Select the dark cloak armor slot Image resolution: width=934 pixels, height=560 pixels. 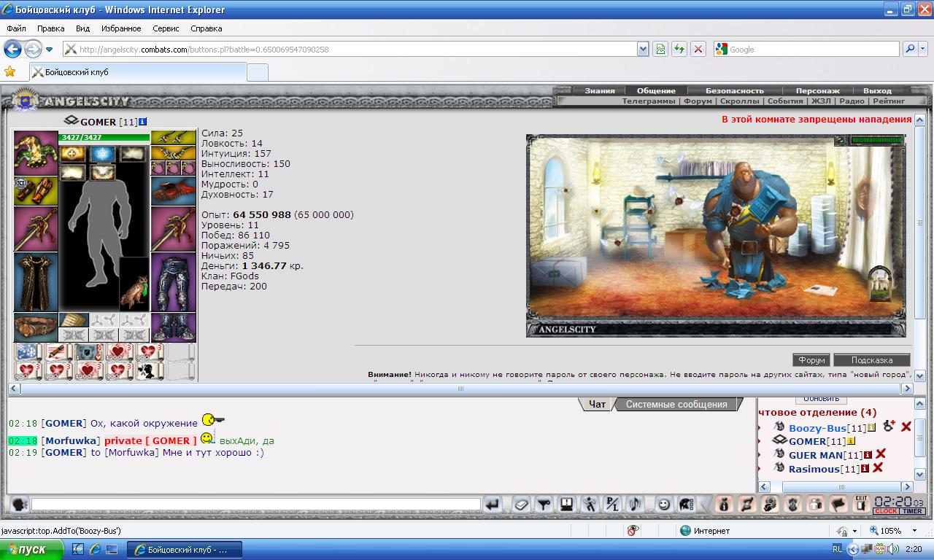[x=36, y=282]
